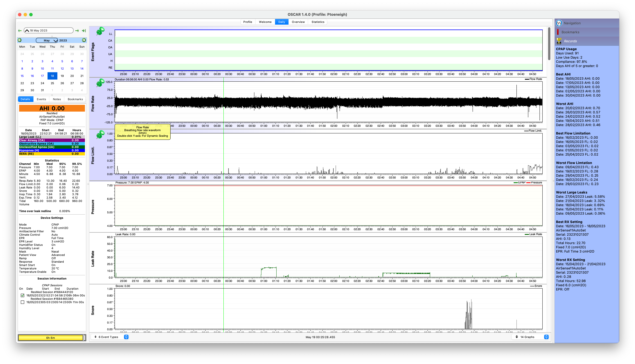Go to next month using calendar arrow
The image size is (635, 364).
coord(84,40)
